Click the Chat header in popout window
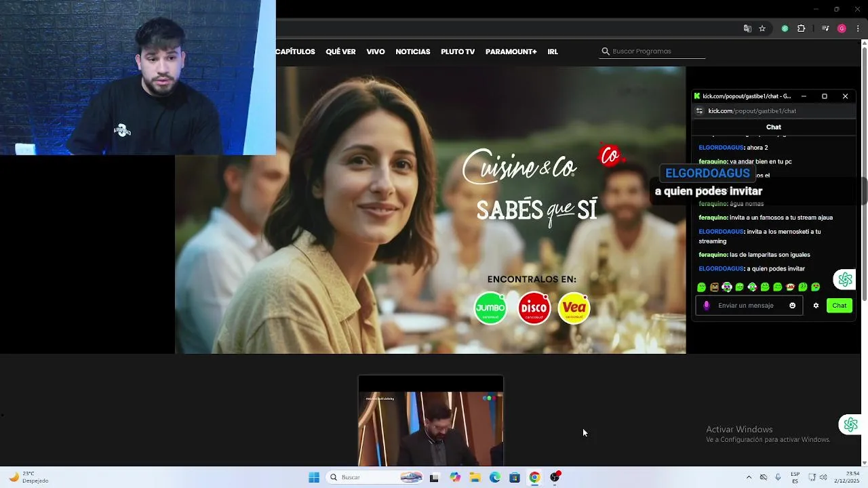This screenshot has width=868, height=488. pyautogui.click(x=774, y=127)
